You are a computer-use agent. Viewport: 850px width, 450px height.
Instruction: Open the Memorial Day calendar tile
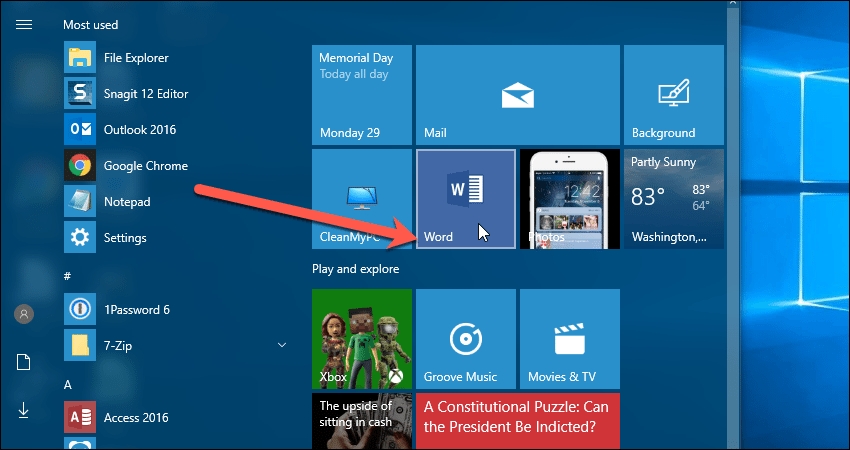(361, 94)
